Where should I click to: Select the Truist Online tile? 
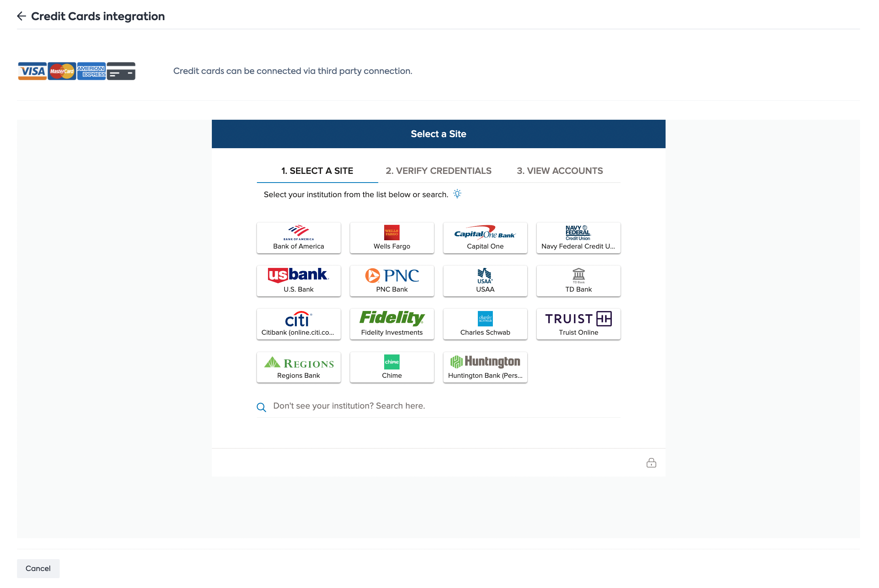578,324
